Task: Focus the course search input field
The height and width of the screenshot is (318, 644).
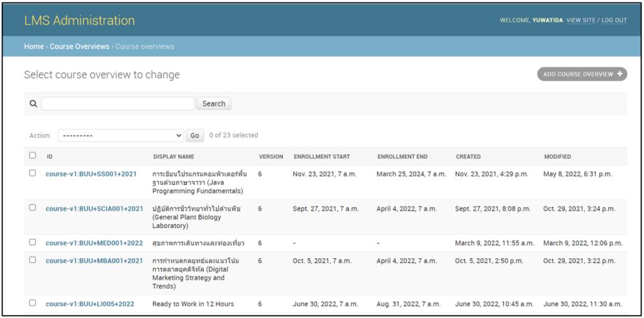Action: [x=118, y=104]
